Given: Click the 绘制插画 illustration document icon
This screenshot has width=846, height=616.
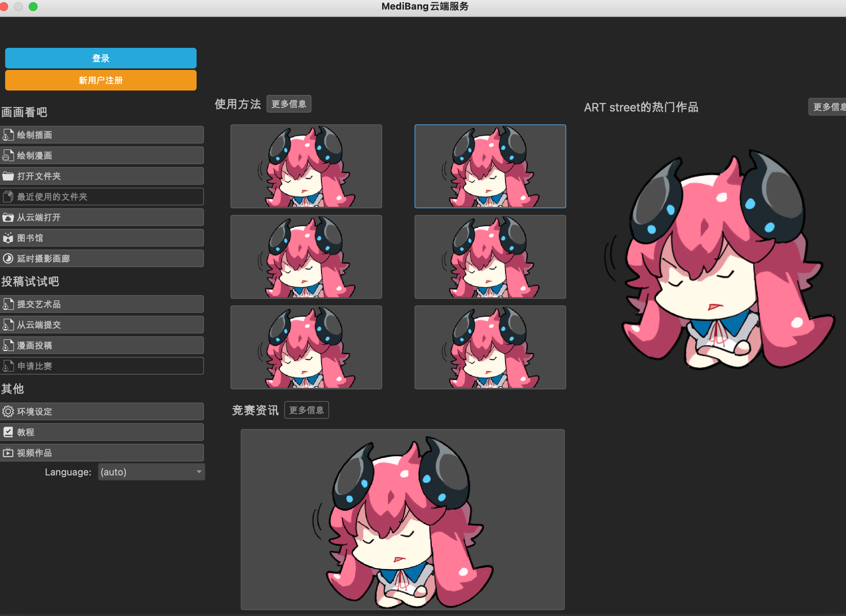Looking at the screenshot, I should (x=8, y=135).
